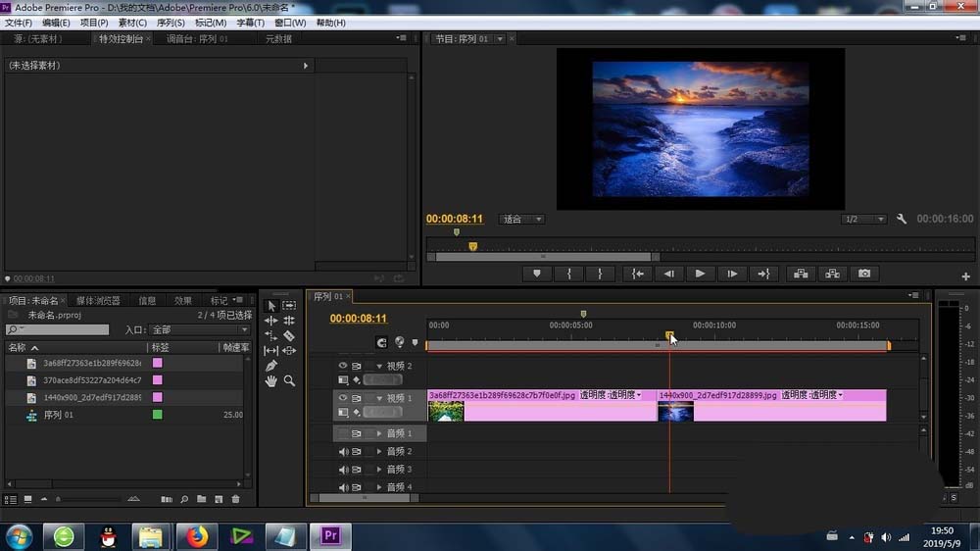Mark In point in program monitor
The width and height of the screenshot is (980, 551).
pyautogui.click(x=568, y=274)
